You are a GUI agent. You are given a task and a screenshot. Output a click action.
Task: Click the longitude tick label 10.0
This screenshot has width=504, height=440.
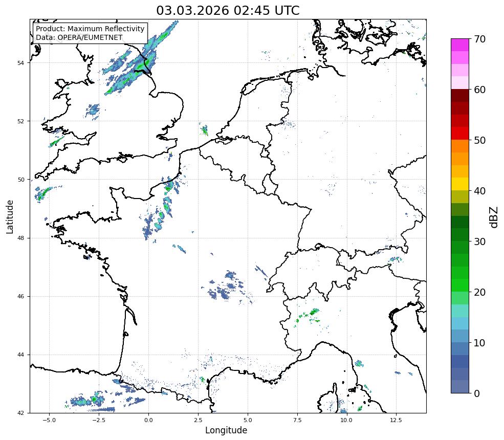[x=346, y=420]
